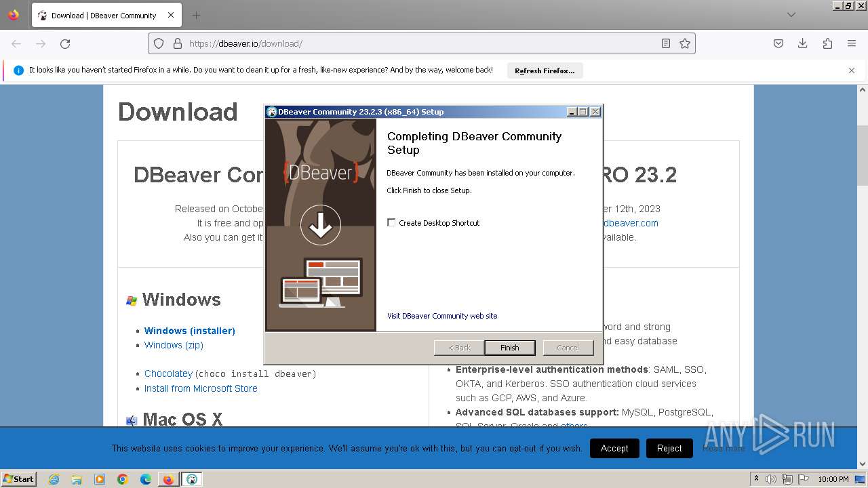Image resolution: width=868 pixels, height=488 pixels.
Task: Check the Create Desktop Shortcut checkbox
Action: pos(391,222)
